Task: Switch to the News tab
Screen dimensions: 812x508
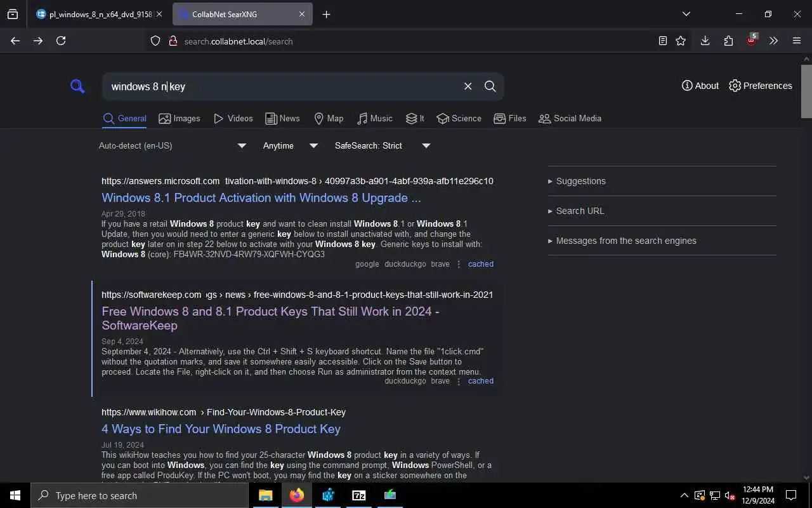Action: click(282, 118)
